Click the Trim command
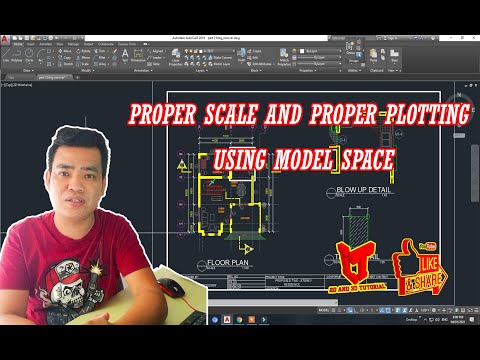Image resolution: width=480 pixels, height=360 pixels. pos(100,51)
